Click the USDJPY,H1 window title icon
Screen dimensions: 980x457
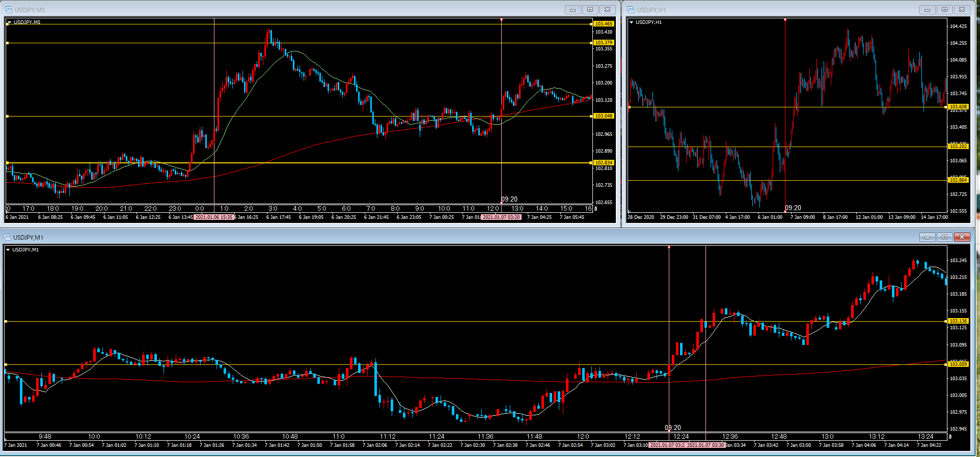[x=631, y=10]
